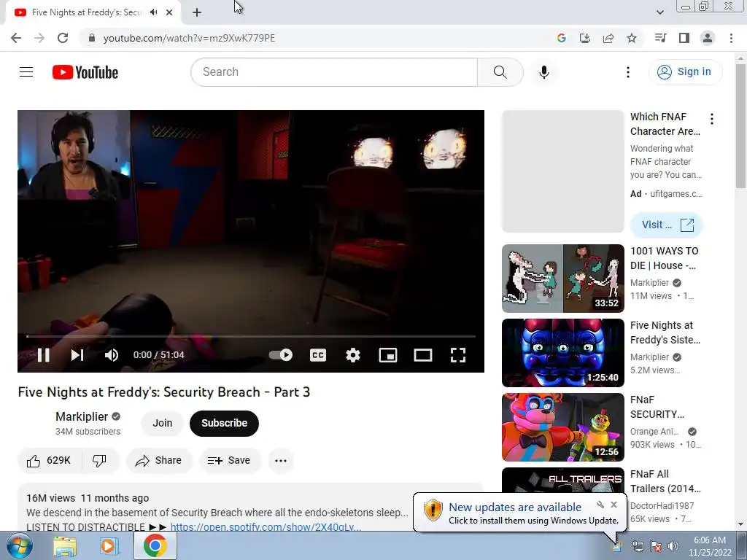Open more actions ellipsis below video

point(281,461)
